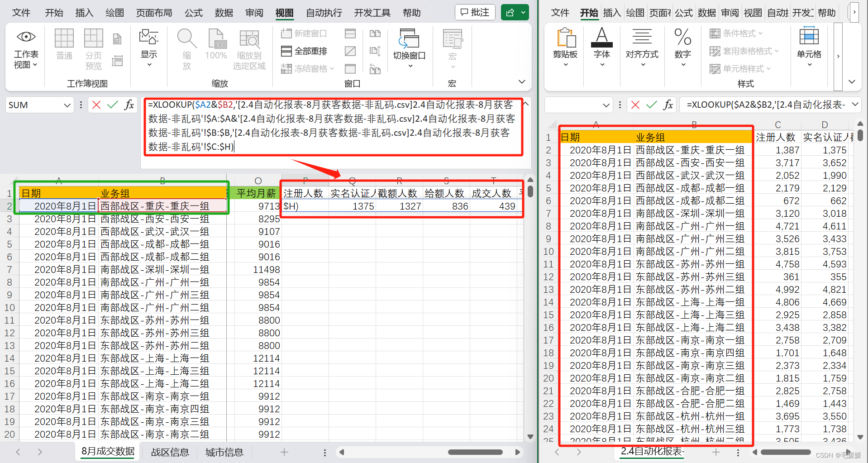
Task: Collapse the left window ribbon with chevron
Action: click(522, 82)
